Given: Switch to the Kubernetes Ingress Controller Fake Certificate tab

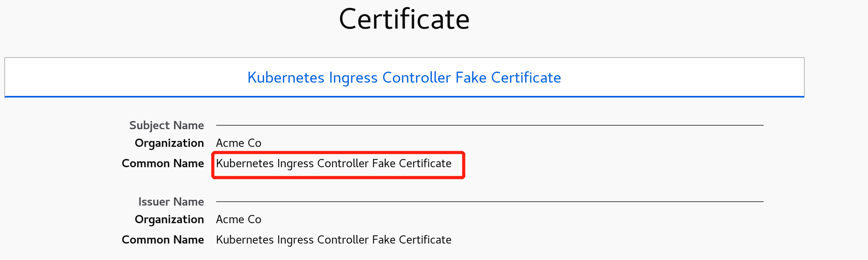Looking at the screenshot, I should pos(404,78).
